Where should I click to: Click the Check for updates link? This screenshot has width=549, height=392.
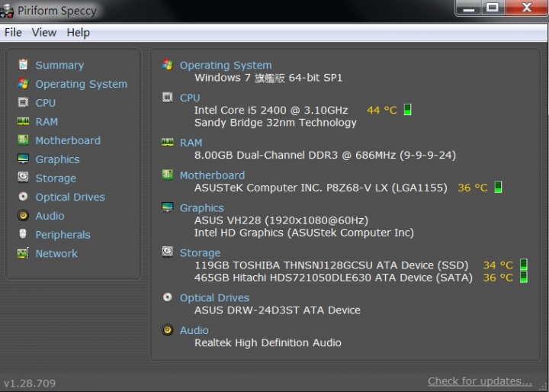pos(480,381)
